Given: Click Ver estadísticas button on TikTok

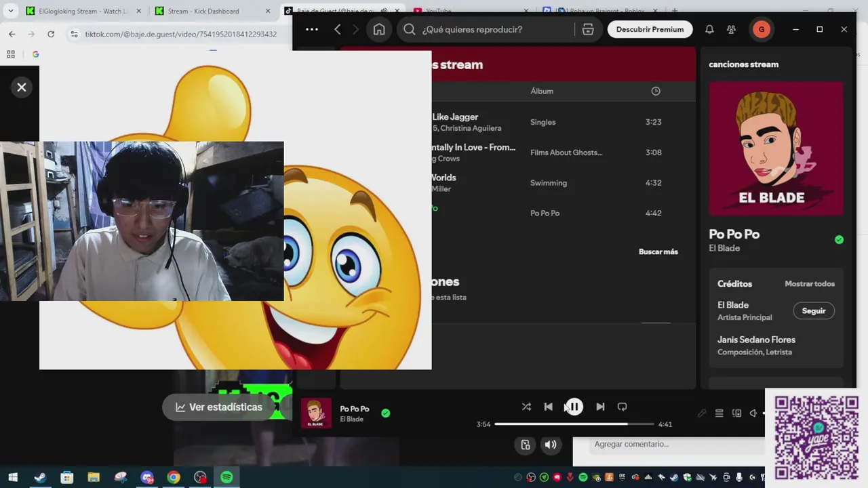Looking at the screenshot, I should tap(218, 407).
